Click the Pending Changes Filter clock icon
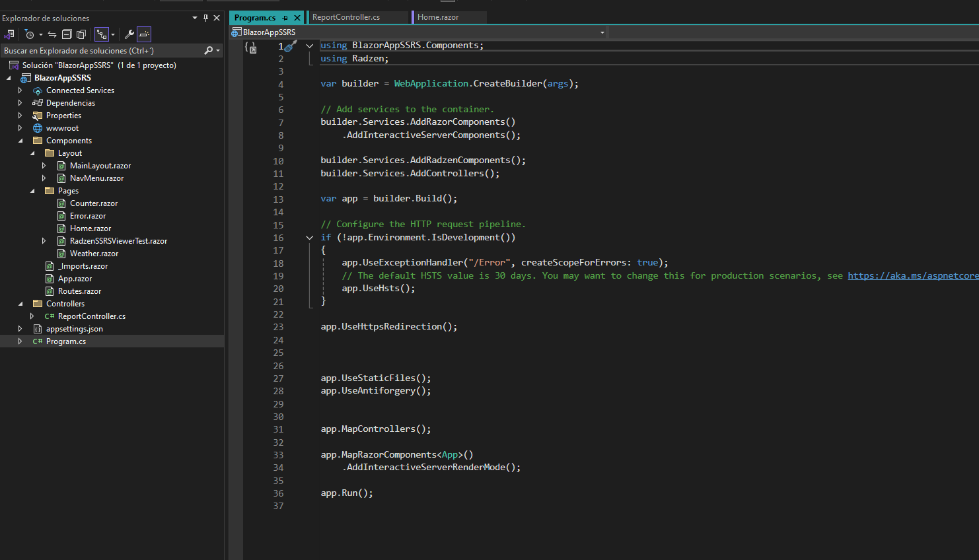979x560 pixels. pyautogui.click(x=30, y=34)
